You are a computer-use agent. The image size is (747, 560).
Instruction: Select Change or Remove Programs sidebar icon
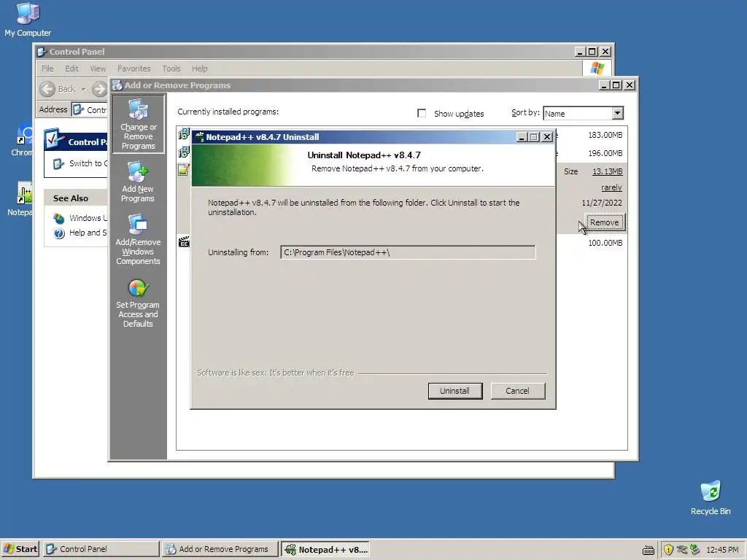(x=138, y=124)
